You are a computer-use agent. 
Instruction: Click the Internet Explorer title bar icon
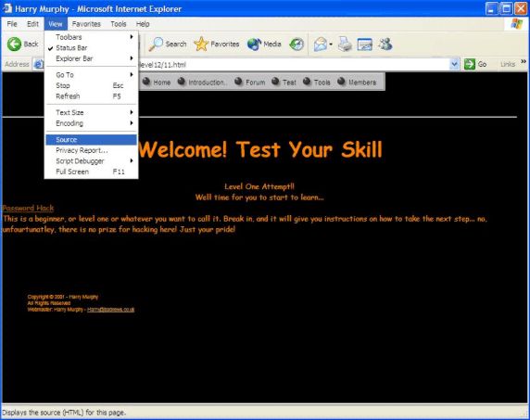tap(6, 8)
